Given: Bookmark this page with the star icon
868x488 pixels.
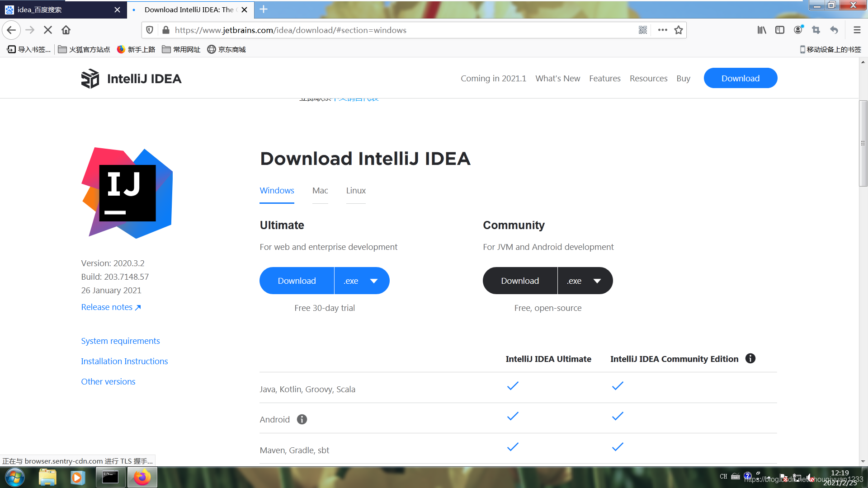Looking at the screenshot, I should [x=679, y=30].
